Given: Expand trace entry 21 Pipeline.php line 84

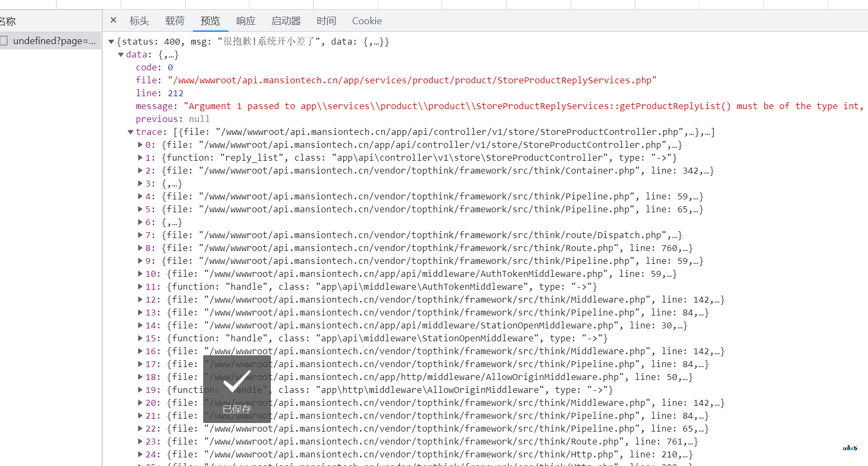Looking at the screenshot, I should (140, 415).
